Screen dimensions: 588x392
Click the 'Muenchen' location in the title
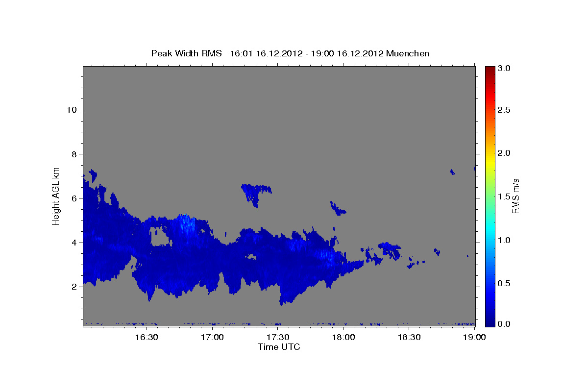pyautogui.click(x=408, y=53)
